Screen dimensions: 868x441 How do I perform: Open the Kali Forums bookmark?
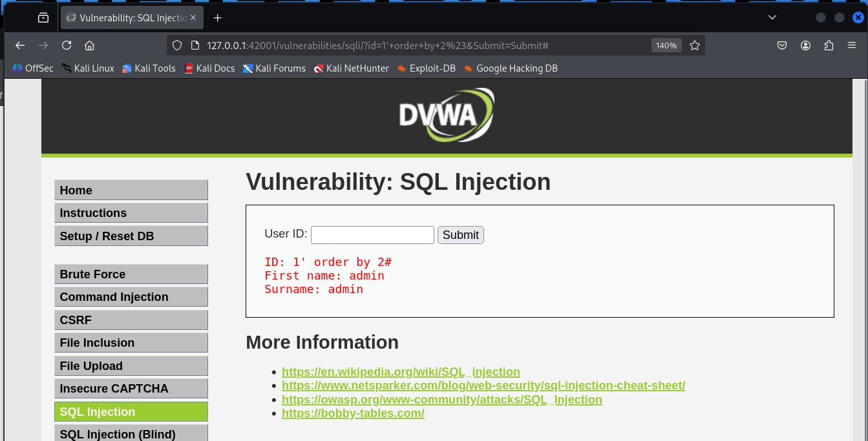click(x=274, y=68)
